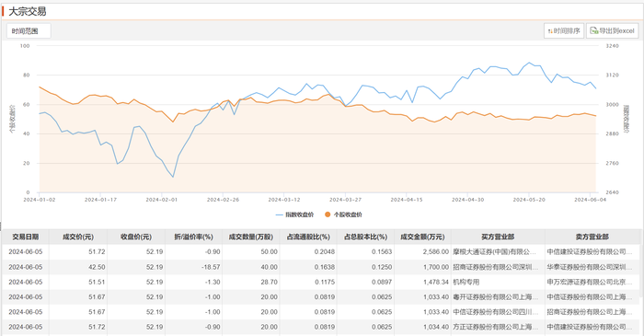
Task: Click the 折/溢价率(%) column header
Action: [193, 237]
